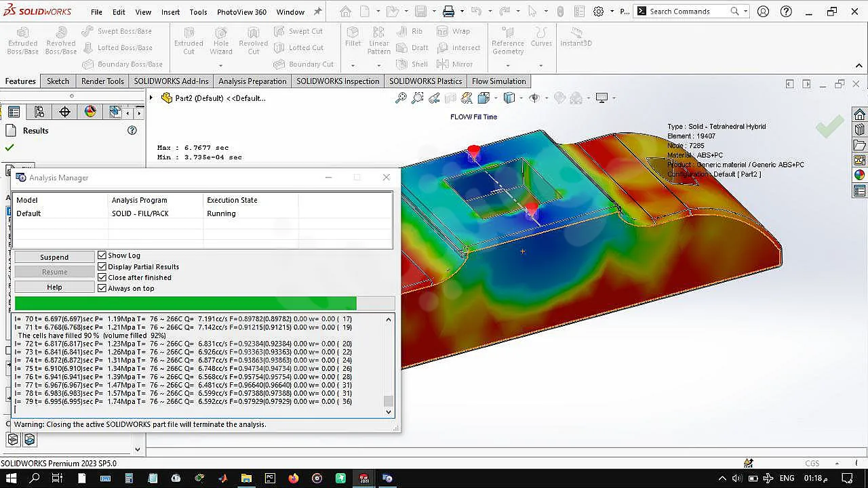868x488 pixels.
Task: Click the Help button in Analysis Manager
Action: [54, 287]
